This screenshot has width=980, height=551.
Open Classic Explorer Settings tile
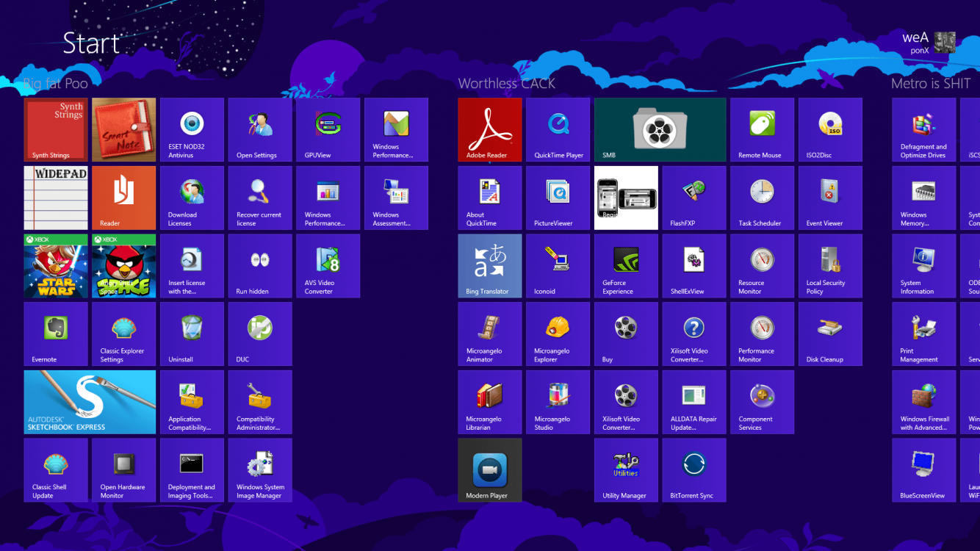coord(123,334)
